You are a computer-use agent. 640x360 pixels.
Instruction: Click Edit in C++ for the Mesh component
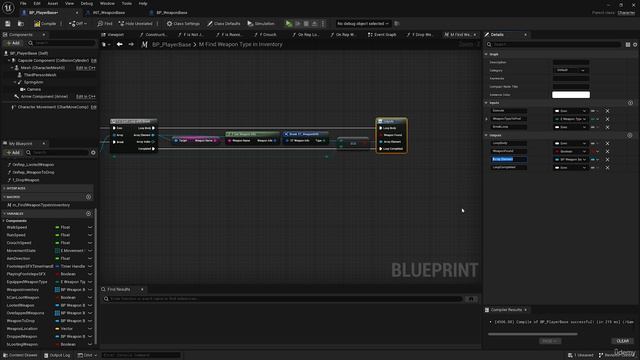[x=86, y=68]
